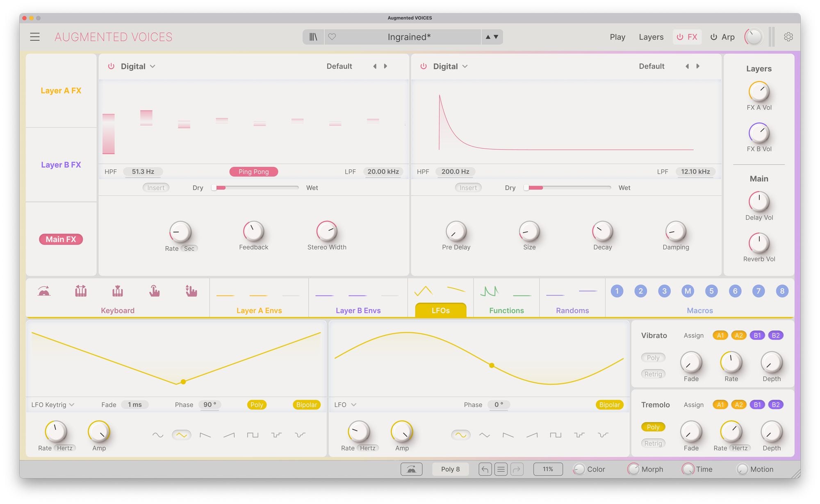Select the sine waveform for the LFO Keytrig
This screenshot has width=820, height=504.
click(x=158, y=435)
